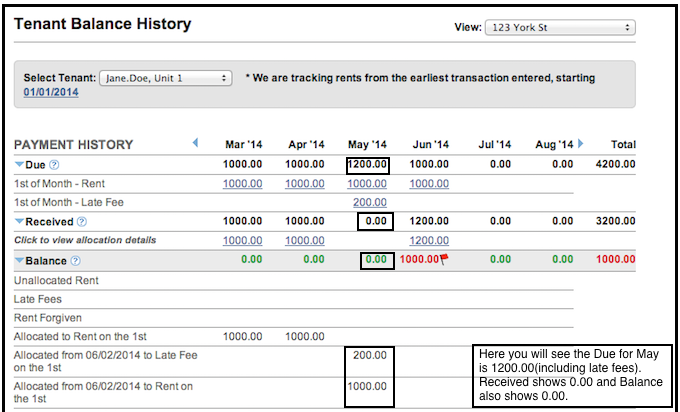
Task: Open March rent 1000.00 due link
Action: pyautogui.click(x=242, y=184)
